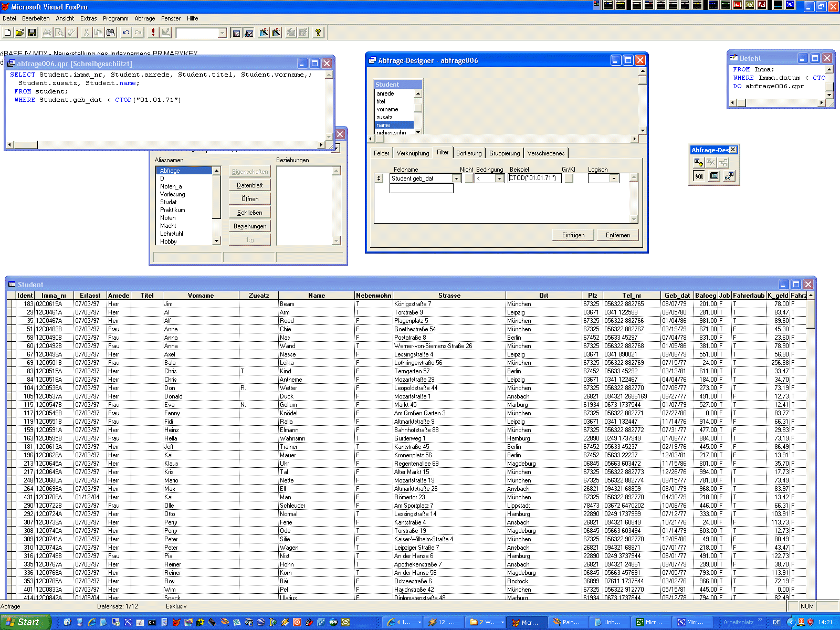
Task: Switch to the Gruppierung tab
Action: click(505, 153)
